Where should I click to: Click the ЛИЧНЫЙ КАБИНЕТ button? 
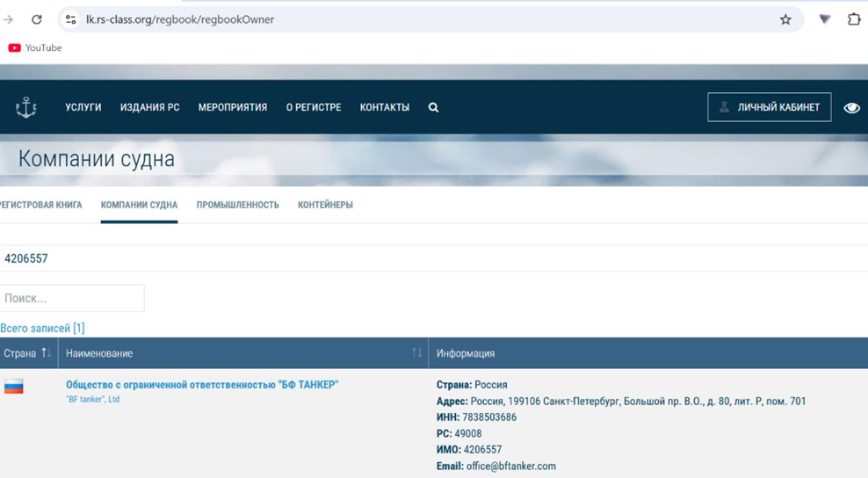[x=769, y=107]
